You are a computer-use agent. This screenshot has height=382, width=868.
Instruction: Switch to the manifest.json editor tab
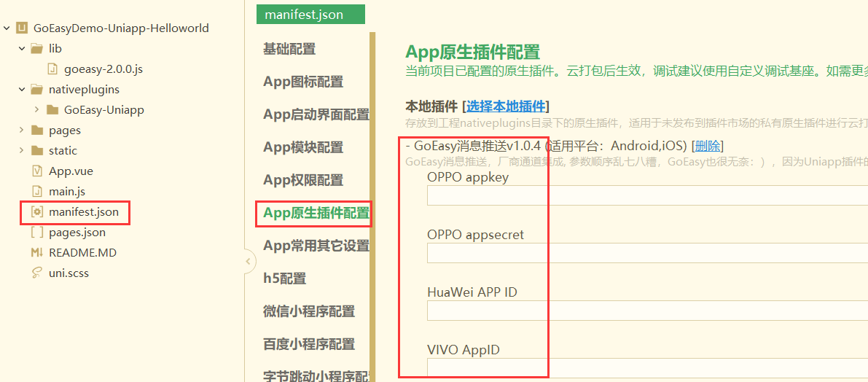point(310,15)
